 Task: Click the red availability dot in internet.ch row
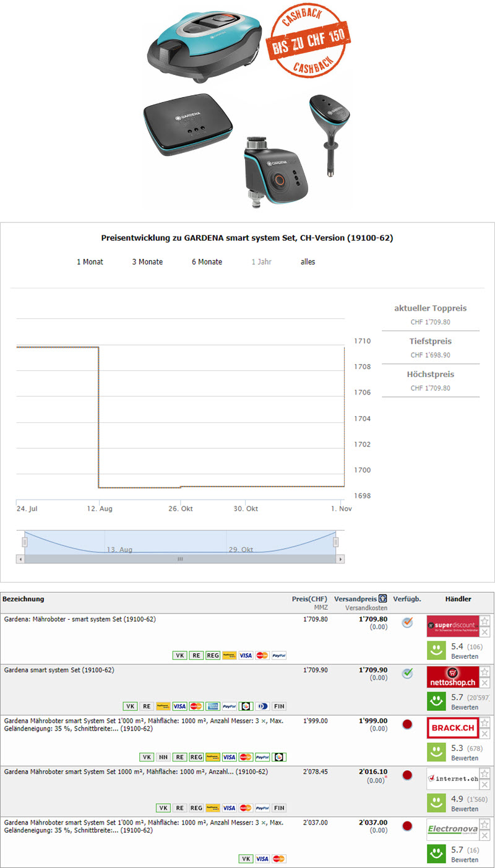point(407,775)
